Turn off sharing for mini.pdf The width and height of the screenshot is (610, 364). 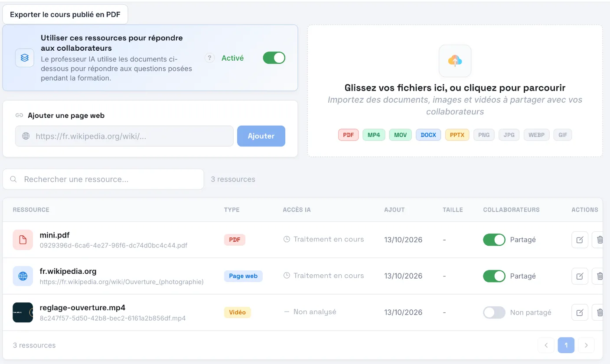(494, 240)
